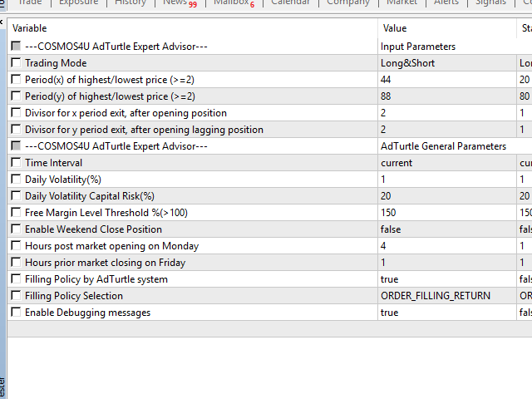Toggle the Filling Policy Selection checkbox
Screen dimensions: 532x399
click(x=17, y=296)
